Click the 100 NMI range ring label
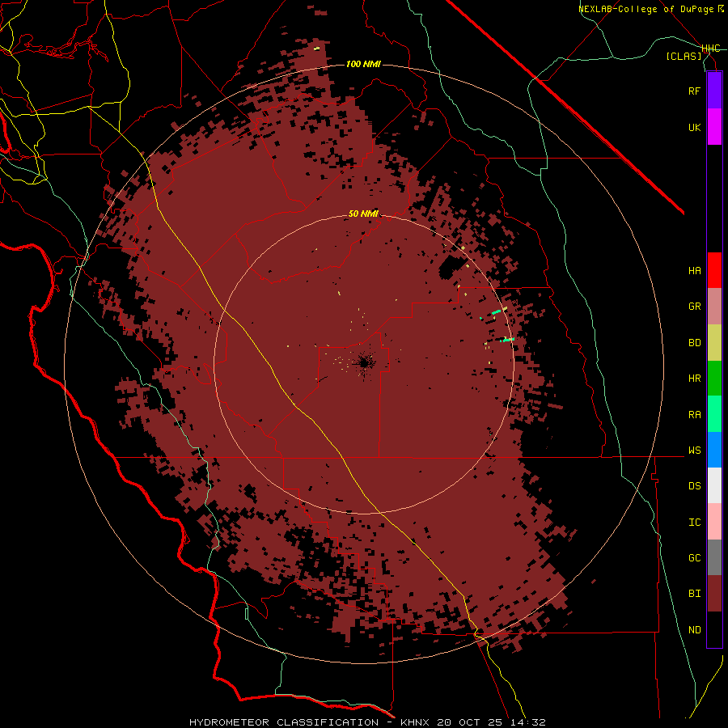The height and width of the screenshot is (728, 728). click(x=363, y=64)
